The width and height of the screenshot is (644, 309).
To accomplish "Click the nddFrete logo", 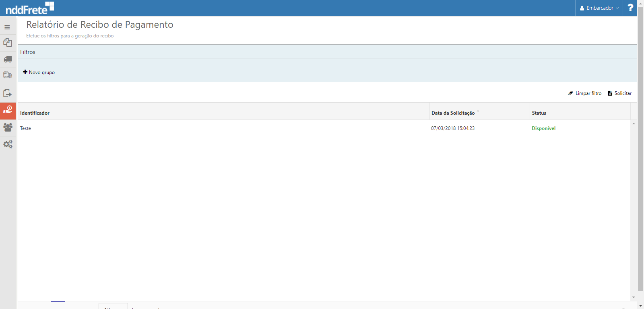I will pyautogui.click(x=30, y=8).
